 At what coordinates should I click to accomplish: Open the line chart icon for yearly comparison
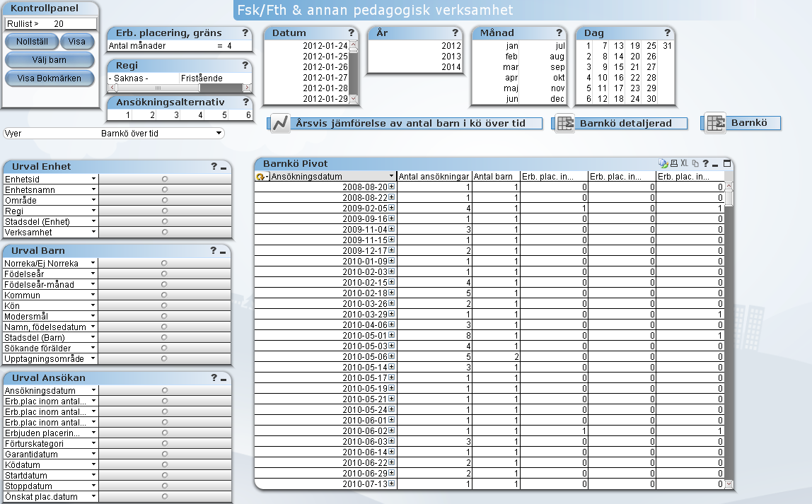(280, 123)
